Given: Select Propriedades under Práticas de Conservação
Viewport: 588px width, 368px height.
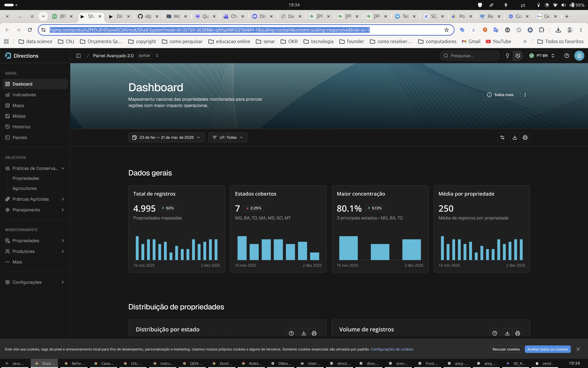Looking at the screenshot, I should point(26,178).
